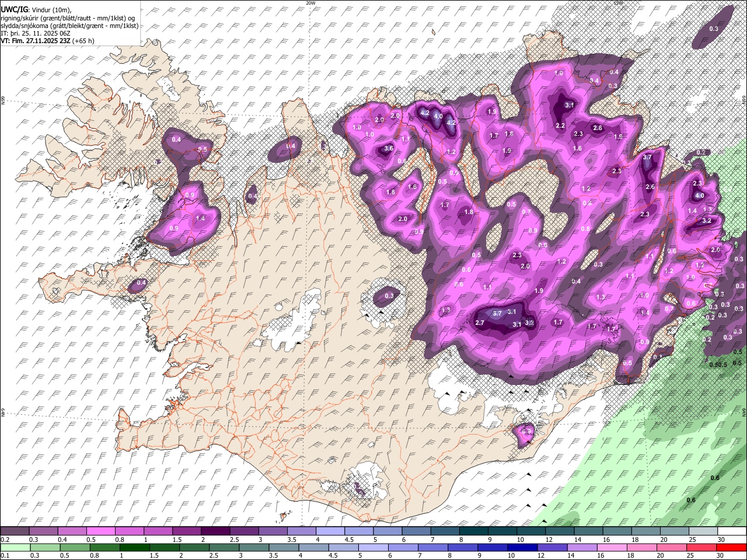The height and width of the screenshot is (560, 747).
Task: Pick top-row swatch between 12 and 14
Action: pos(560,531)
